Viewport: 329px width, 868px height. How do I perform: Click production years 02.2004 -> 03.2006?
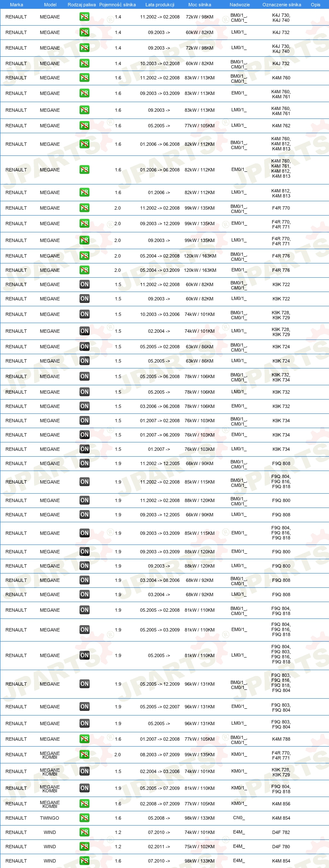[160, 771]
